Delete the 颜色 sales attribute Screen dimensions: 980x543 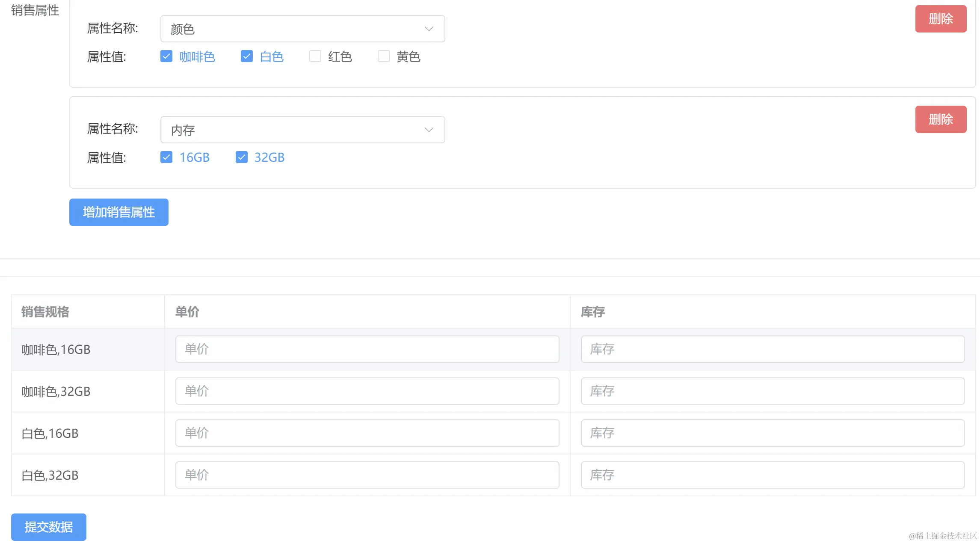point(941,19)
